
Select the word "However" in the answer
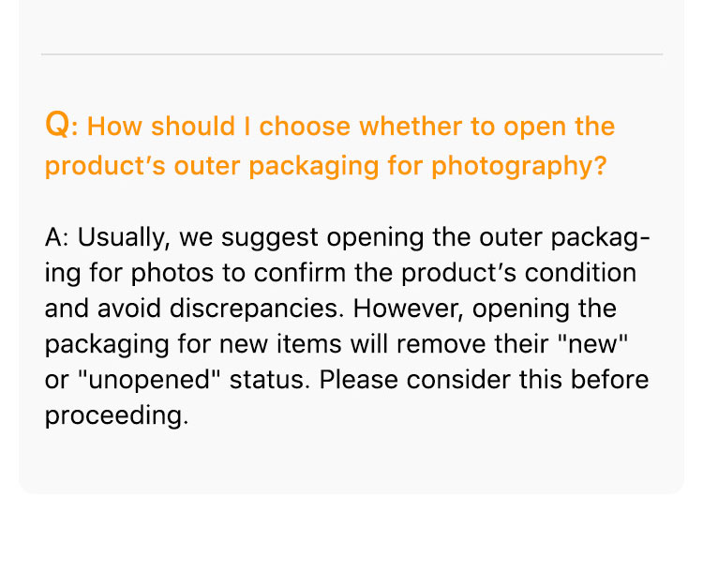click(x=408, y=309)
